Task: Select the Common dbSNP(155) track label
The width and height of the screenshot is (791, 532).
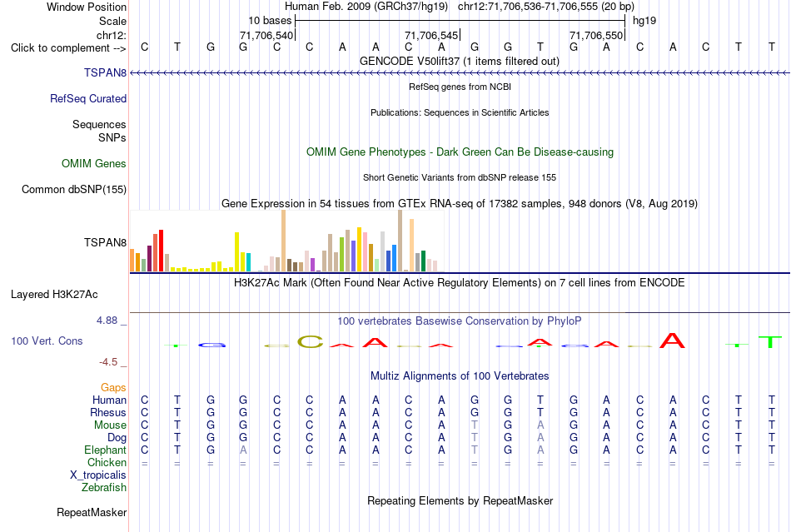Action: (x=73, y=190)
